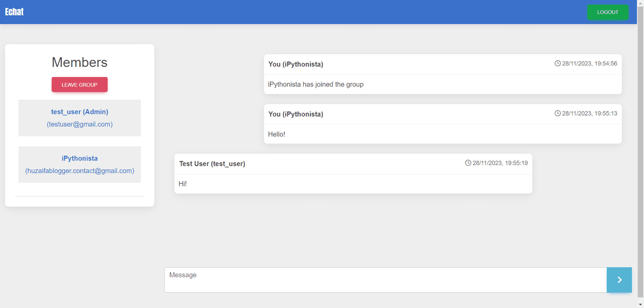Click the "iPythonista has joined the group" message
644x308 pixels.
pos(315,84)
